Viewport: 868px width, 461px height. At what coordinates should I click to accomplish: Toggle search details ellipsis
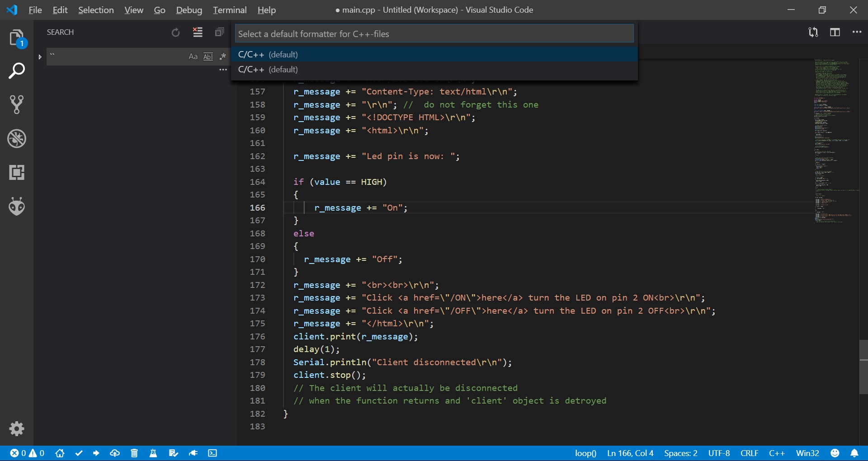[x=223, y=70]
